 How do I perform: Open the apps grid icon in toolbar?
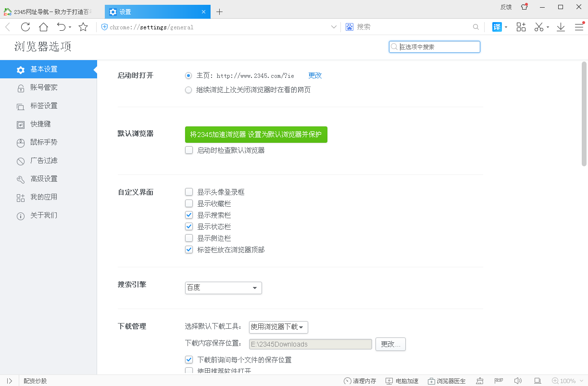[521, 27]
